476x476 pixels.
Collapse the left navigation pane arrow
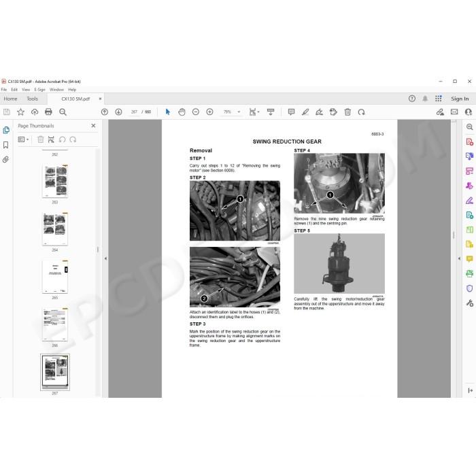click(x=105, y=258)
